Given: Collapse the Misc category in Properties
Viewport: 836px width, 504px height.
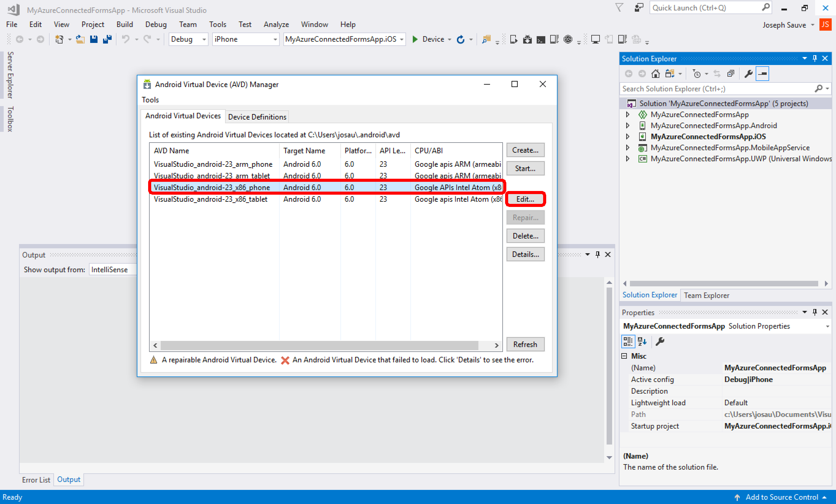Looking at the screenshot, I should click(x=624, y=356).
